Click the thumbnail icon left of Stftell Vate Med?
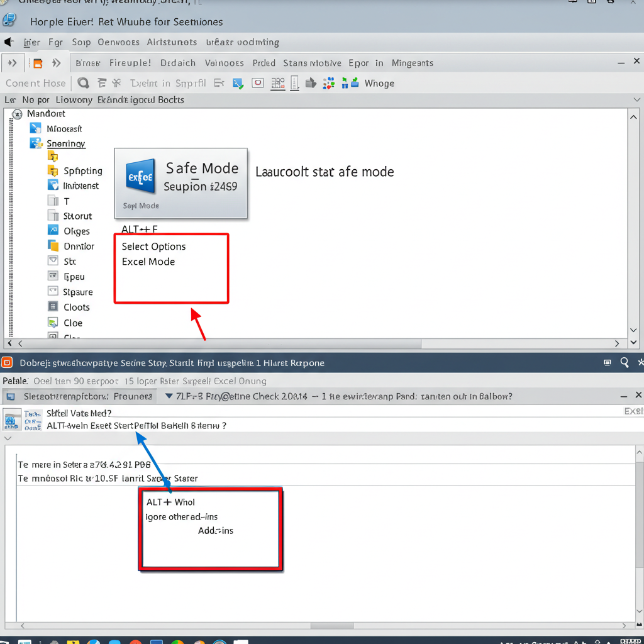The image size is (644, 644). pyautogui.click(x=12, y=419)
